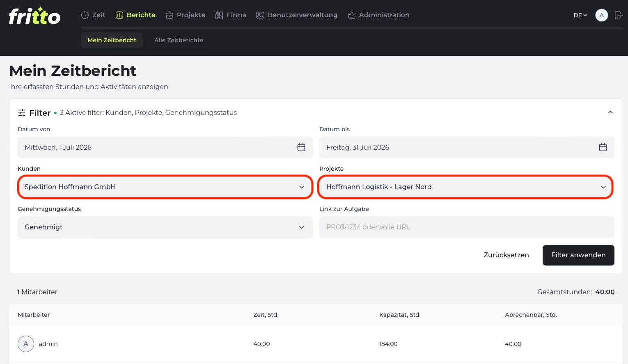Click the 3 Aktive filter summary text
The width and height of the screenshot is (628, 364).
tap(148, 113)
